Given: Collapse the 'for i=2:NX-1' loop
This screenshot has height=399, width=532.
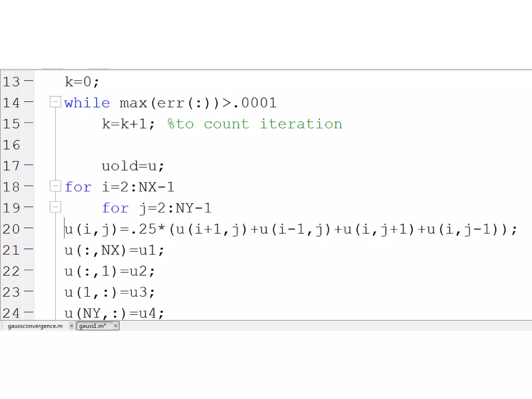Looking at the screenshot, I should point(55,186).
